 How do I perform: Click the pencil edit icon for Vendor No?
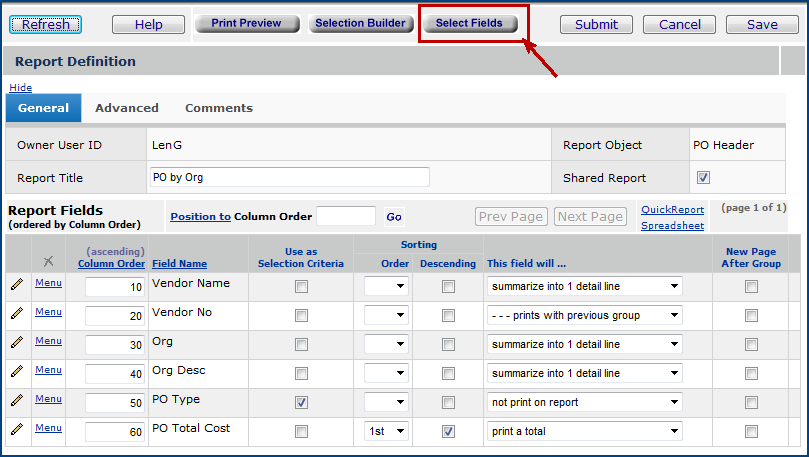(16, 314)
